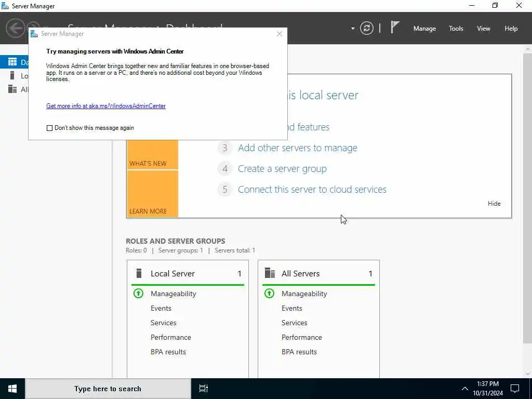The image size is (532, 399).
Task: Open the Action Center notification icon
Action: tap(515, 389)
